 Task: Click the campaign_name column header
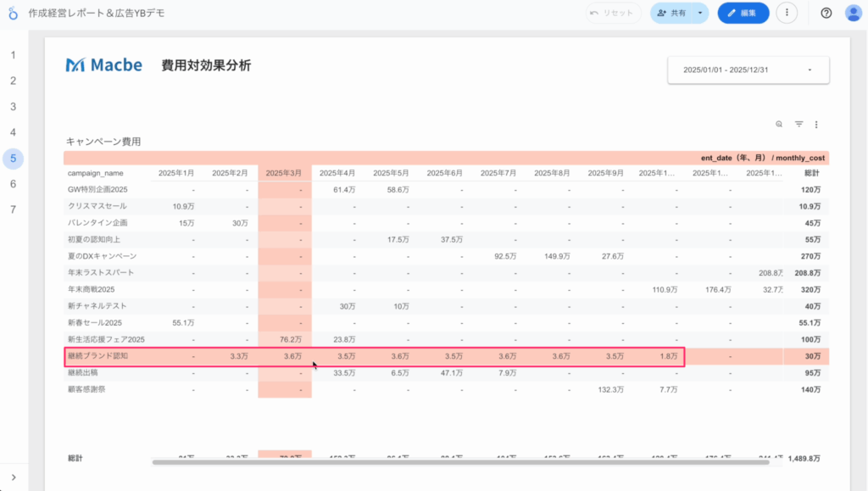coord(96,173)
